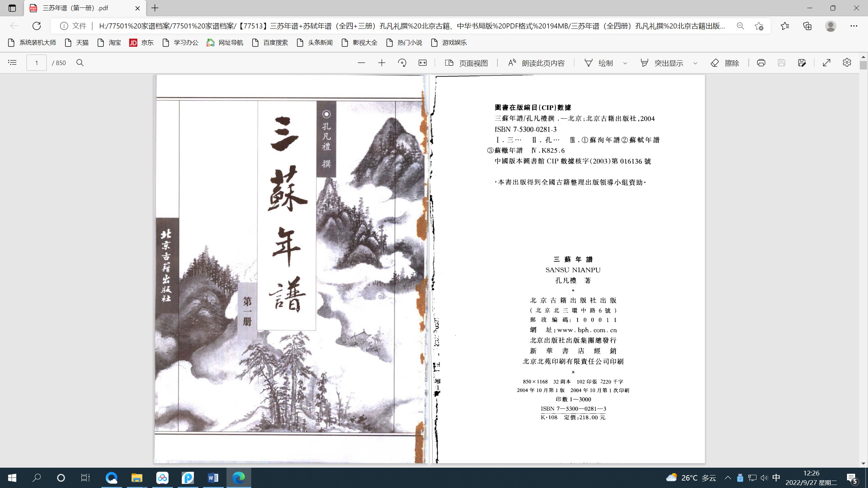868x488 pixels.
Task: Open 淘宝 bookmark
Action: (x=109, y=42)
